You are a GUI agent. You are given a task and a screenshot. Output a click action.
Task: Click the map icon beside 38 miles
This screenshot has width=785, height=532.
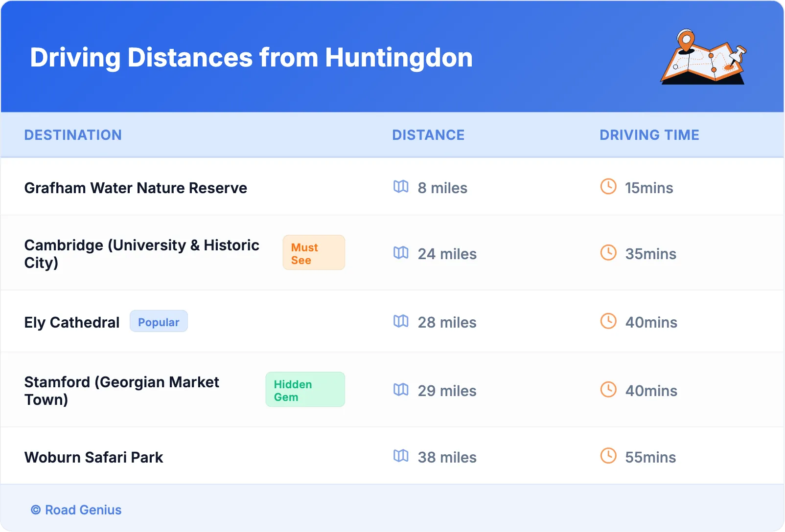click(401, 456)
